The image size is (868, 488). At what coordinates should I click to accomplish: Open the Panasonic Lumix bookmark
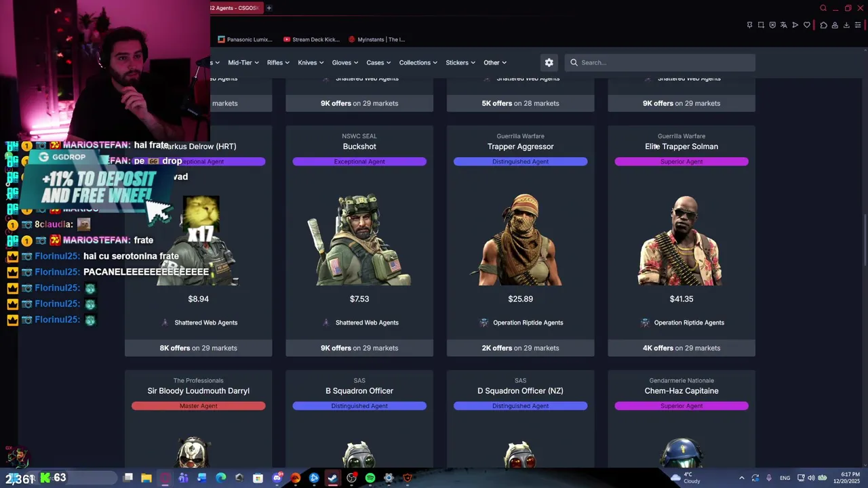pos(245,39)
